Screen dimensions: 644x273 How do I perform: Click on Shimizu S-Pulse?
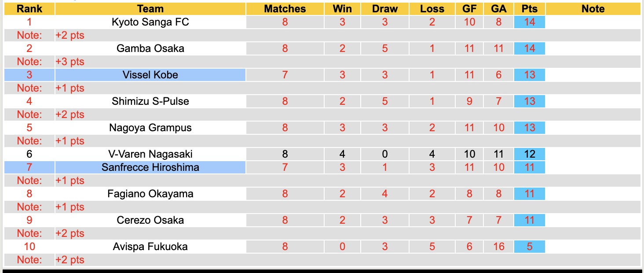click(x=150, y=101)
